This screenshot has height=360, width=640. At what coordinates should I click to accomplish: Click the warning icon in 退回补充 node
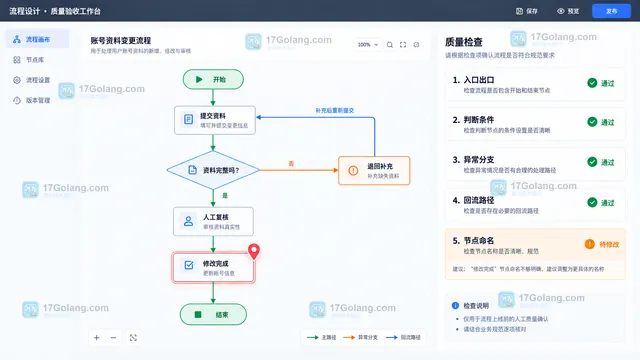point(353,171)
